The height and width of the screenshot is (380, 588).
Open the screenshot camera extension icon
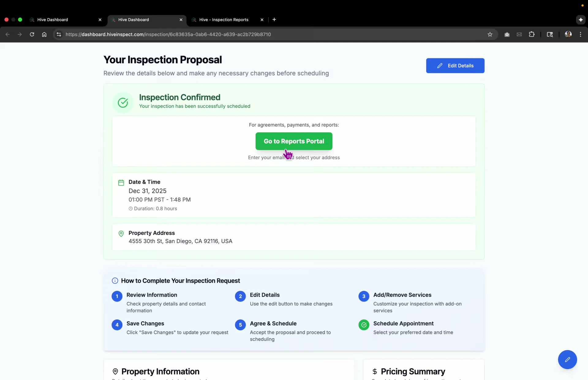pyautogui.click(x=507, y=34)
